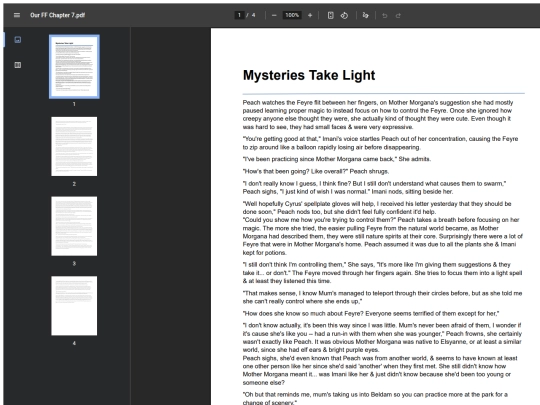Viewport: 540px width, 405px height.
Task: Click the fit to page icon
Action: (330, 15)
